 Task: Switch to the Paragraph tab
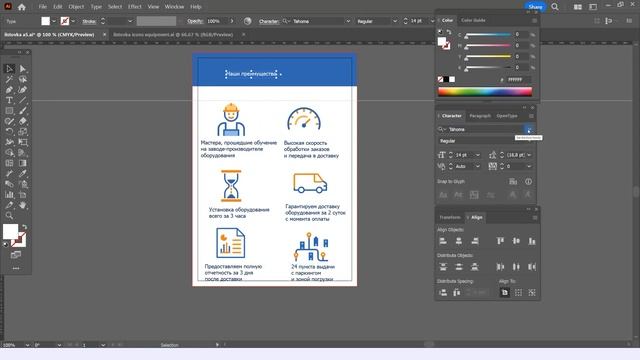tap(480, 116)
